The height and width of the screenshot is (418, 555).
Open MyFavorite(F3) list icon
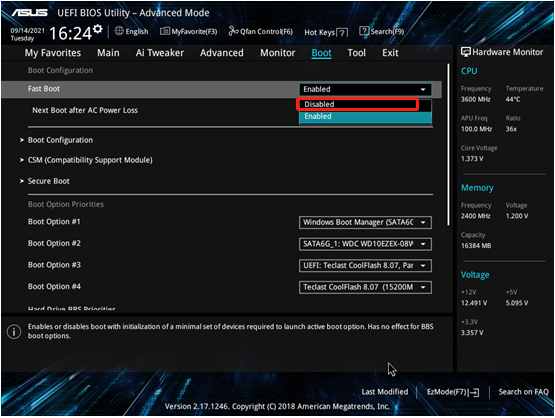[x=165, y=32]
